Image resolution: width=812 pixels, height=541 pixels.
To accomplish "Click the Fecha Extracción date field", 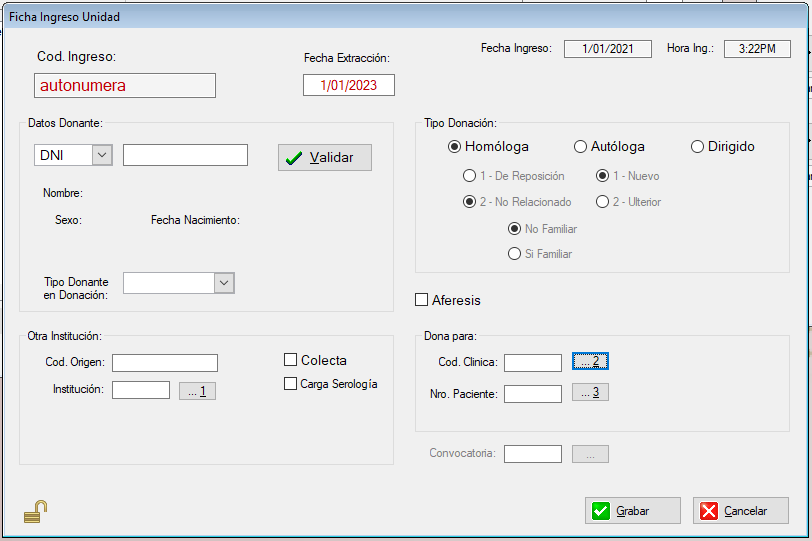I will (x=348, y=86).
